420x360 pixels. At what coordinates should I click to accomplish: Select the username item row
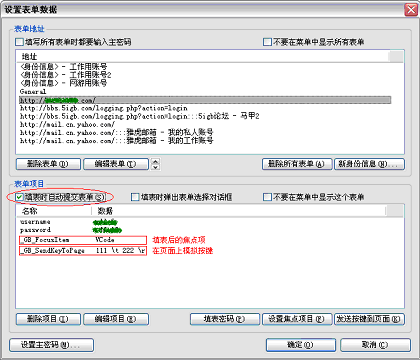[x=69, y=222]
